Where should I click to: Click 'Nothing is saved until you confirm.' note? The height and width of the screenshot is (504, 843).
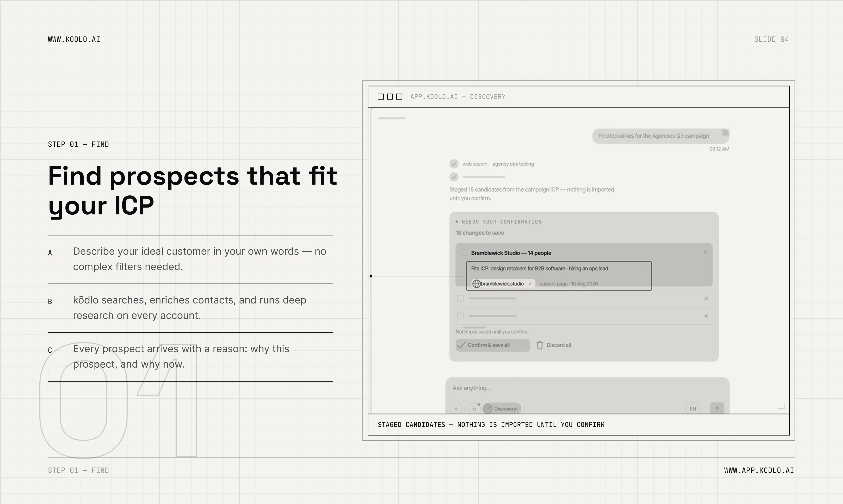tap(492, 332)
